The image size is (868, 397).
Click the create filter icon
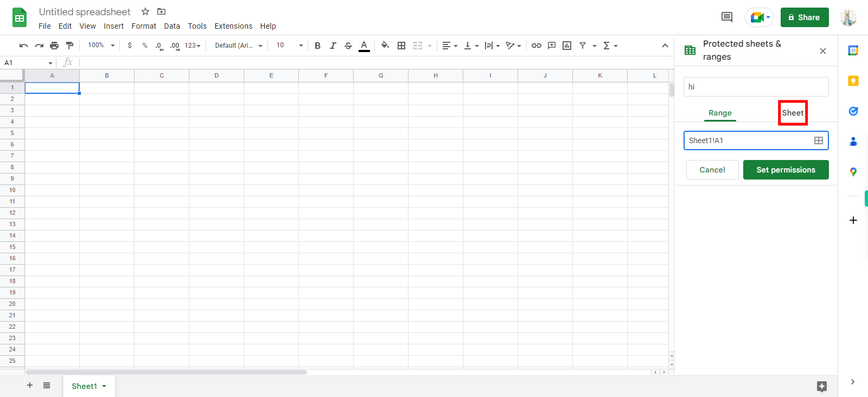(x=583, y=46)
